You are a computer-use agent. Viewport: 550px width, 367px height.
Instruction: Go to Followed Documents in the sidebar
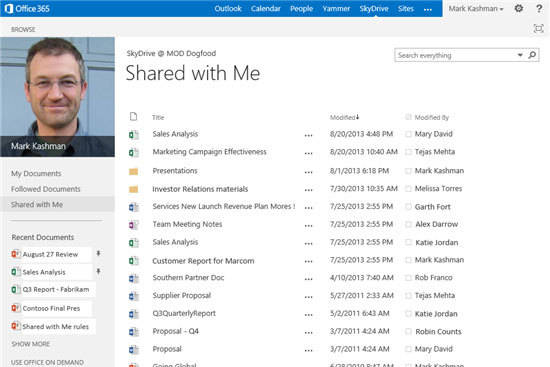pyautogui.click(x=46, y=189)
